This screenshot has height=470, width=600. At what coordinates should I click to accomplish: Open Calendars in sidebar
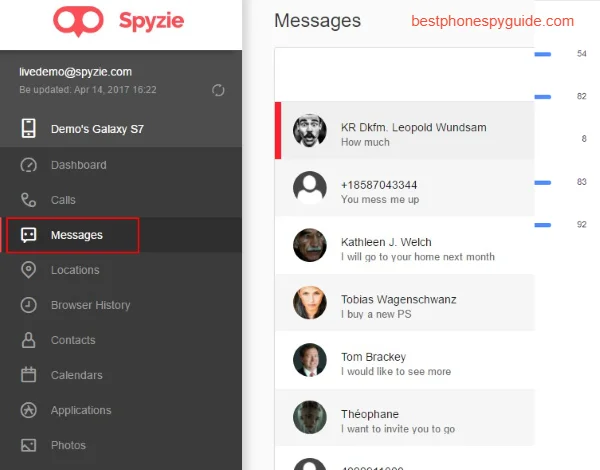pos(121,375)
